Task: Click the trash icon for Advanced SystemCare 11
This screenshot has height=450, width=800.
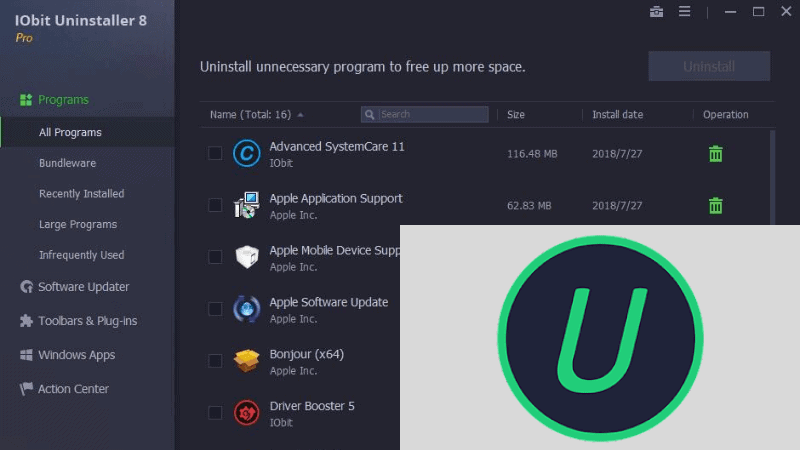Action: pos(715,154)
